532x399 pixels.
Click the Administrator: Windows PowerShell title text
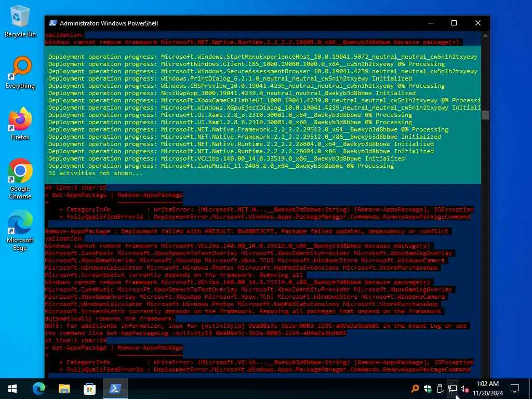click(x=109, y=23)
